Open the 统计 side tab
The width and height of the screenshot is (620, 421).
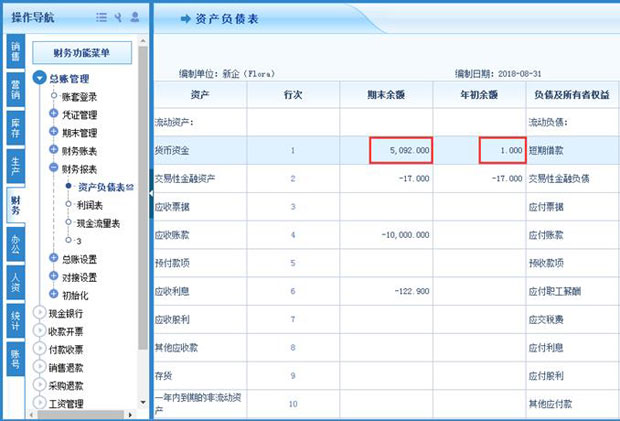15,321
